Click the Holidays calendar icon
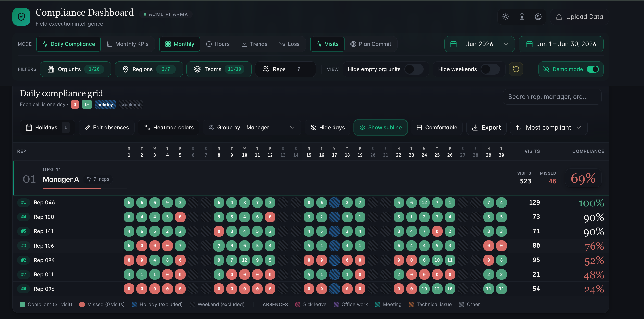Screen dimensions: 644x319 click(x=29, y=127)
